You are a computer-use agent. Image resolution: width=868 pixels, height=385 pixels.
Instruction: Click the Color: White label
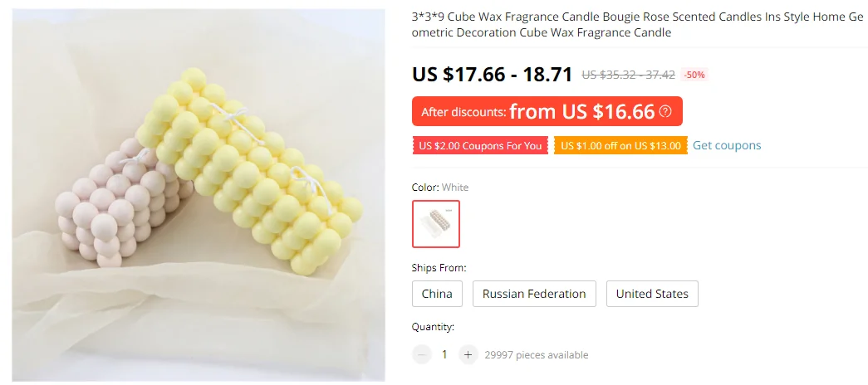point(440,188)
